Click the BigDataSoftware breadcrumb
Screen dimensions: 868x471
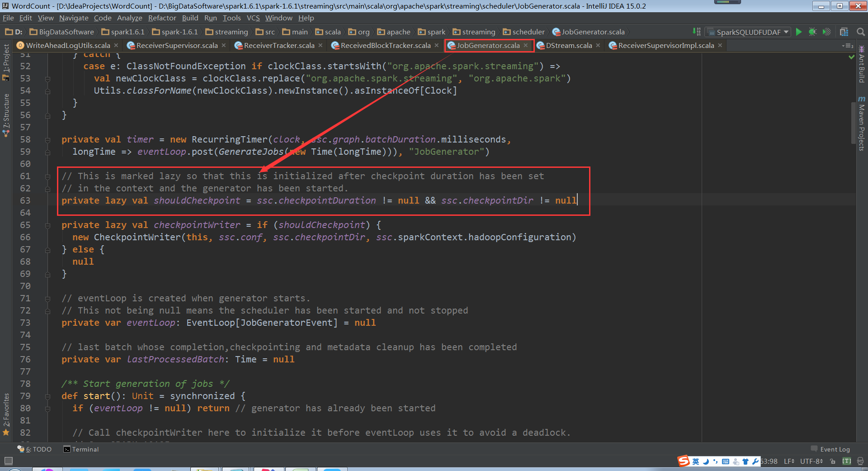pyautogui.click(x=62, y=32)
